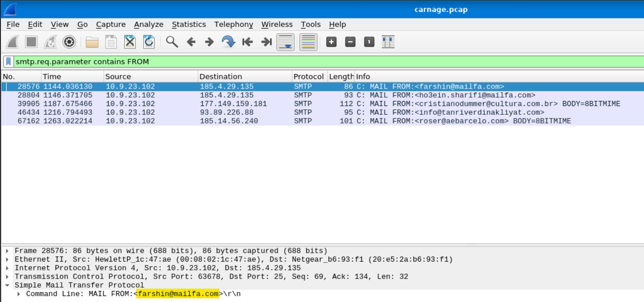Reload the capture file icon
Viewport: 644px width, 302px height.
click(149, 42)
